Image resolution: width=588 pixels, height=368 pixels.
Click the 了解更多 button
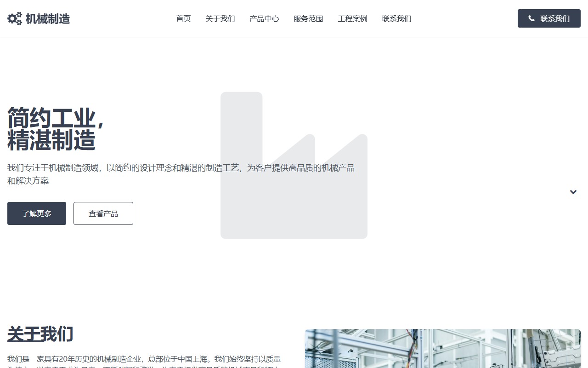point(37,213)
